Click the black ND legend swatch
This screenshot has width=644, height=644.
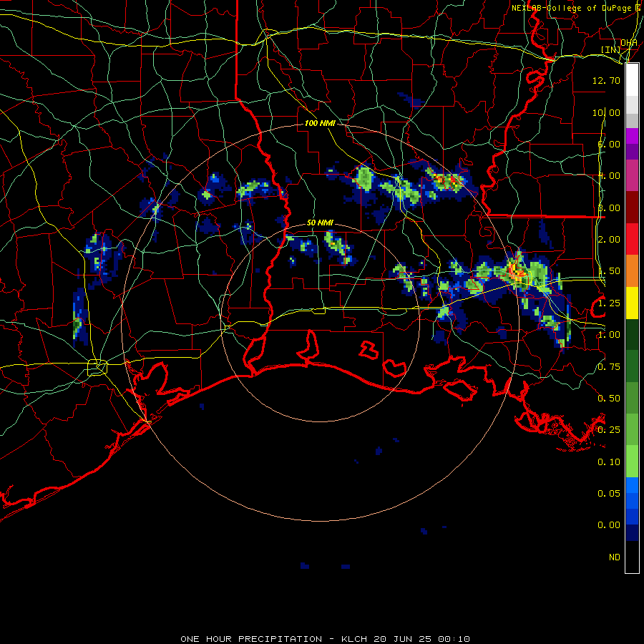pyautogui.click(x=632, y=557)
